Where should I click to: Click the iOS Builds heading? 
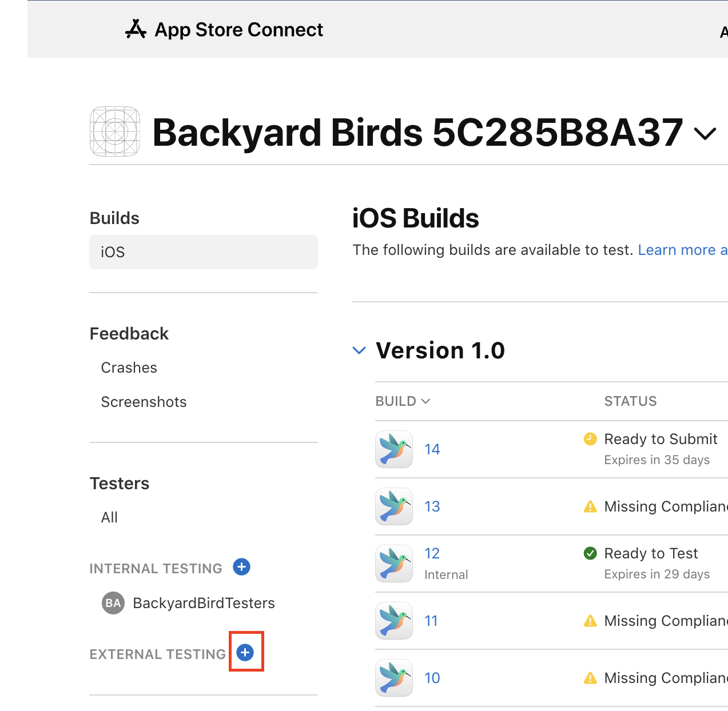416,218
